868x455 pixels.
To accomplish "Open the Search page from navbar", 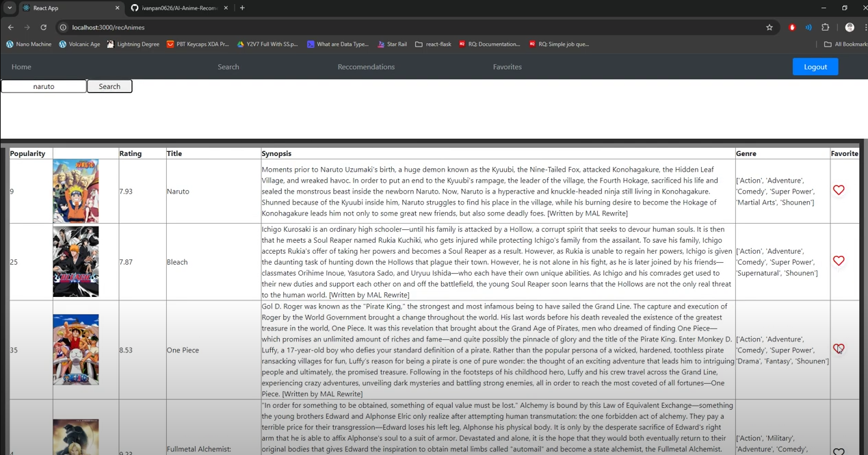I will (x=228, y=67).
